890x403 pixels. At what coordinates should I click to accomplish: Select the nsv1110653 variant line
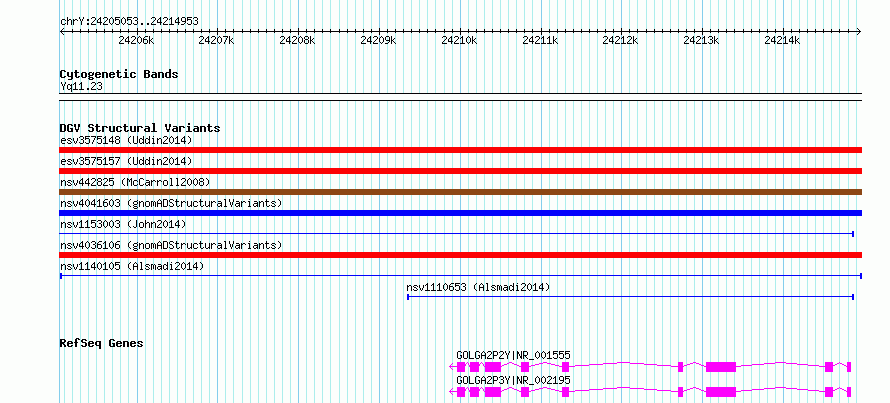(631, 297)
